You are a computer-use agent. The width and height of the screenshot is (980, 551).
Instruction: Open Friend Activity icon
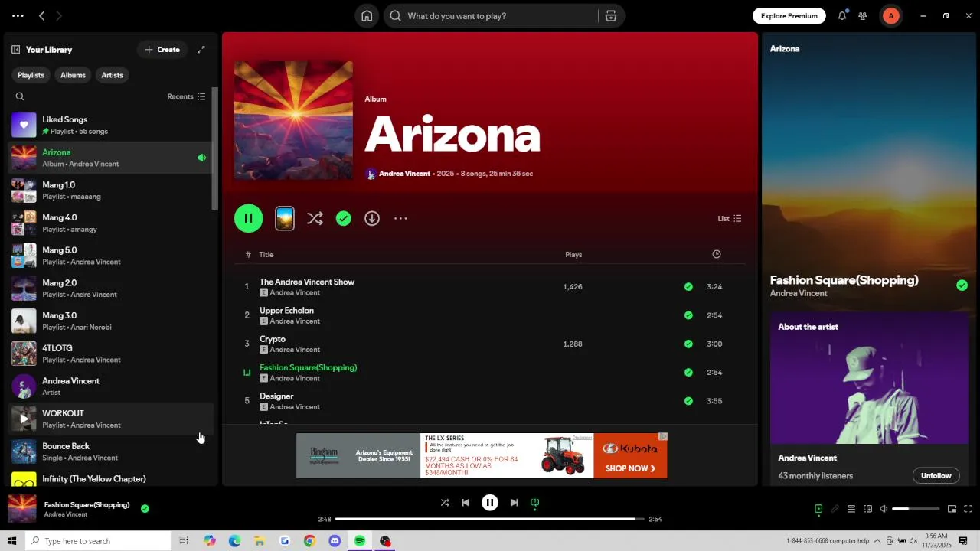coord(863,16)
